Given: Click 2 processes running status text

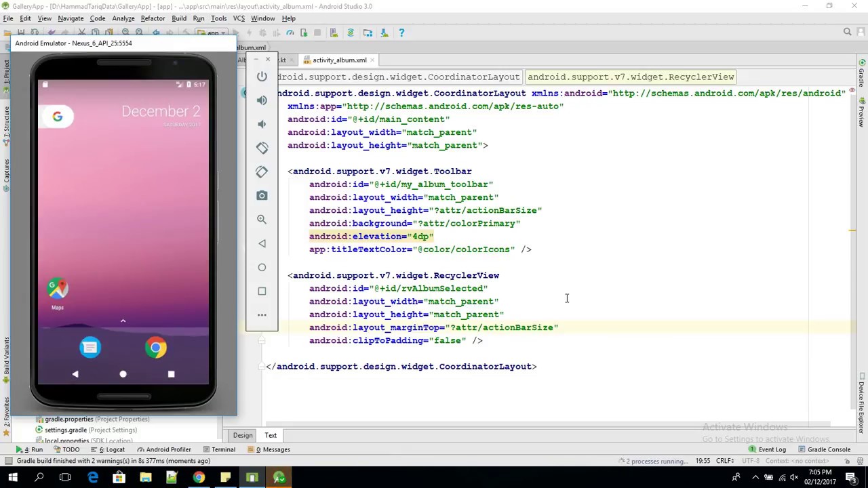Looking at the screenshot, I should 657,461.
